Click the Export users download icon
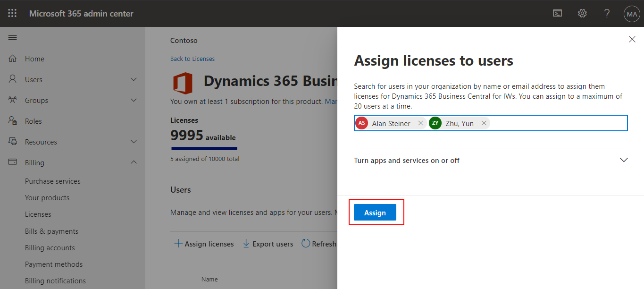Screen dimensions: 644x289 coord(246,243)
